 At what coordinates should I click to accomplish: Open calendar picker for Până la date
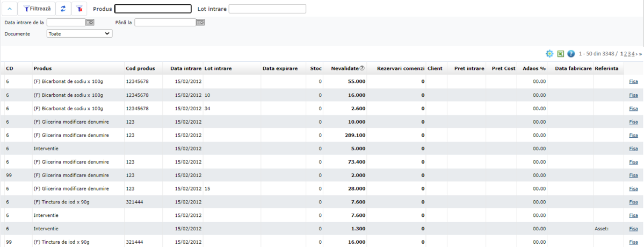click(200, 23)
